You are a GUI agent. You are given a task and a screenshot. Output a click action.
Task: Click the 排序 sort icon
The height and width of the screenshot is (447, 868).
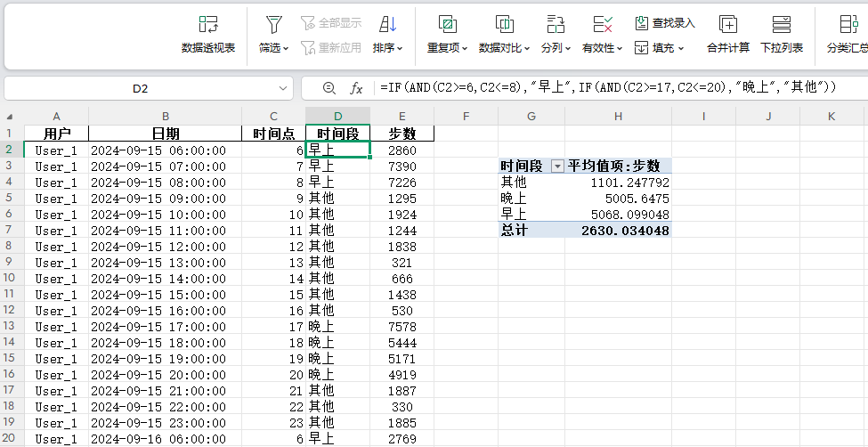coord(387,24)
